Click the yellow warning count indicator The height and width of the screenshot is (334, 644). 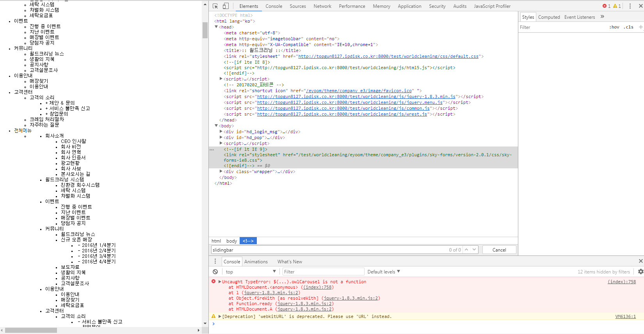617,6
